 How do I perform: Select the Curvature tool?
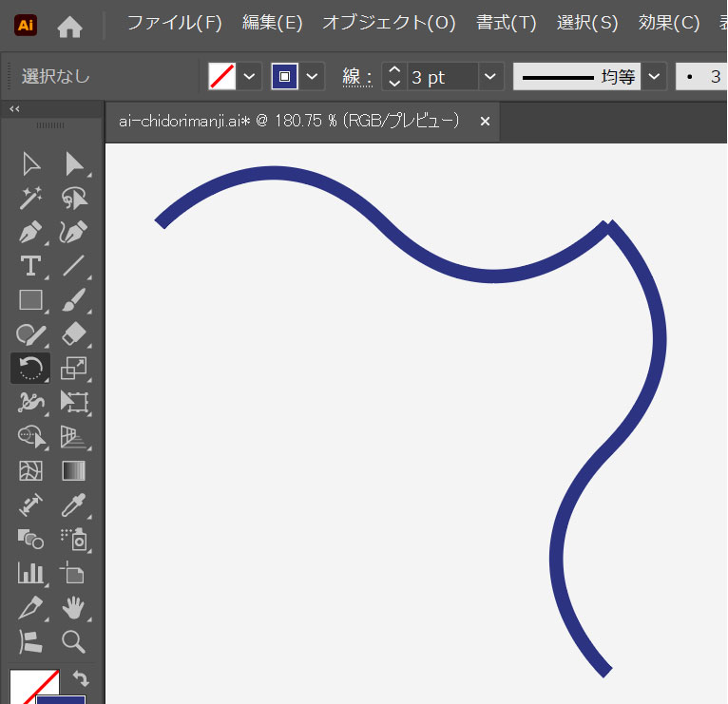[x=73, y=232]
